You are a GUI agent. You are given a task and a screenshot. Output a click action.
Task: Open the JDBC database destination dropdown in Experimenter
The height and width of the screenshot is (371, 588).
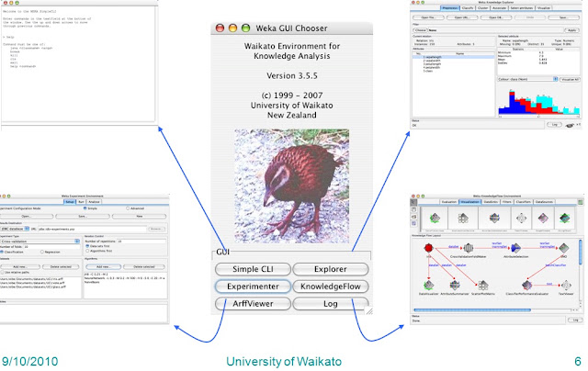click(x=15, y=229)
